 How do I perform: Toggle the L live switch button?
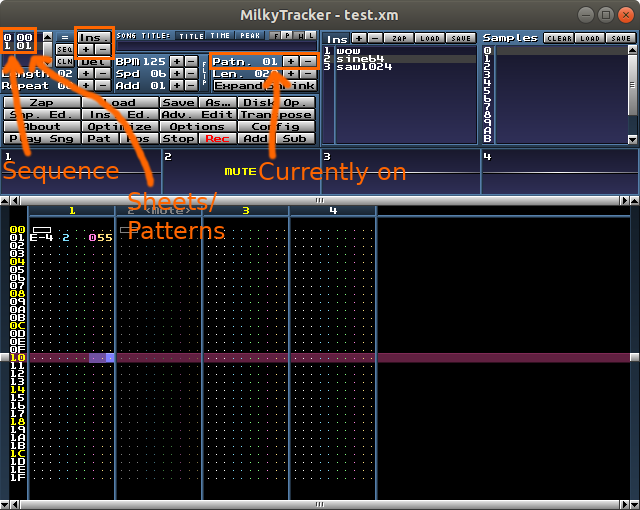pyautogui.click(x=311, y=36)
